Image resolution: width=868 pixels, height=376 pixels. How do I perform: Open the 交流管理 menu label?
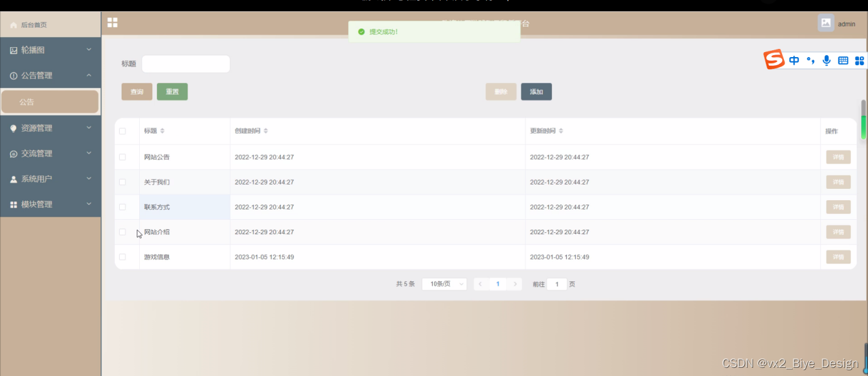coord(37,154)
